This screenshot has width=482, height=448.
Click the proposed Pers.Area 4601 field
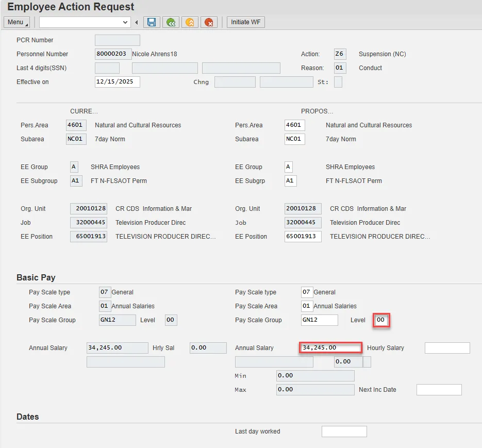pyautogui.click(x=294, y=125)
